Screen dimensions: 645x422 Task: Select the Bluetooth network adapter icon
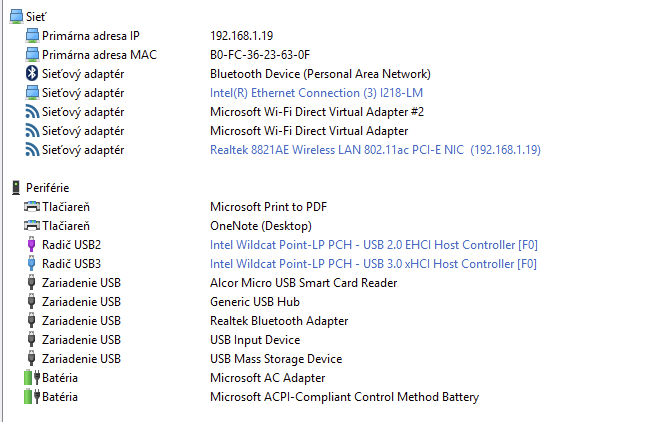click(31, 74)
